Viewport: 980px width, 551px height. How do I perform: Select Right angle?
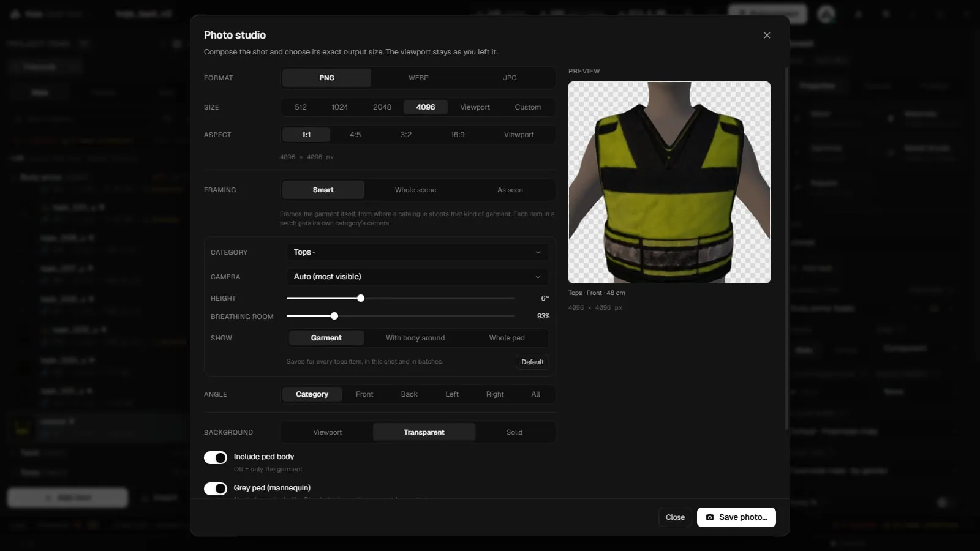(x=495, y=394)
